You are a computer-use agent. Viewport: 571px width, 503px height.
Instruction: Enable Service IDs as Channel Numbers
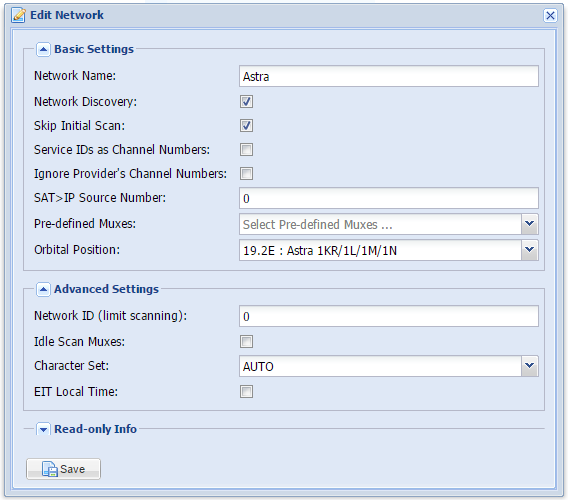tap(247, 150)
